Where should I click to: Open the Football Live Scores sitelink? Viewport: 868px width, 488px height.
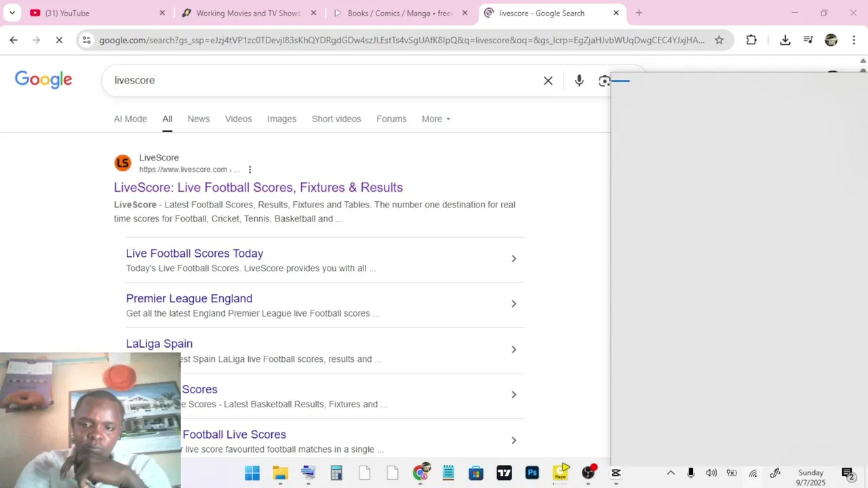point(234,434)
